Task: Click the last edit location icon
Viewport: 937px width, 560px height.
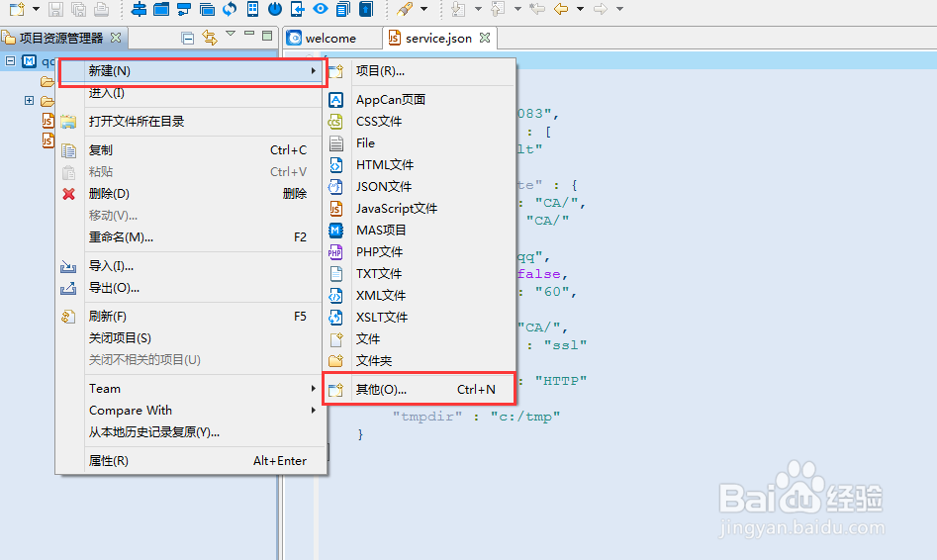Action: click(x=537, y=9)
